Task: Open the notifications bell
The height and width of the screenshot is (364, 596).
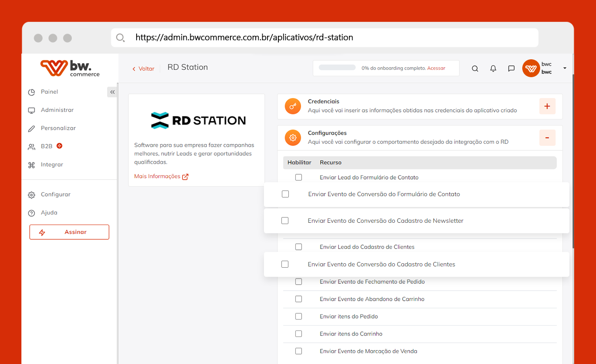Action: 493,68
